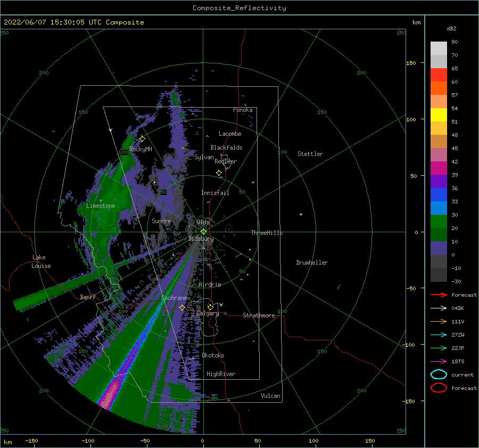This screenshot has width=479, height=448.
Task: Select the ThreeHills label
Action: pos(267,233)
